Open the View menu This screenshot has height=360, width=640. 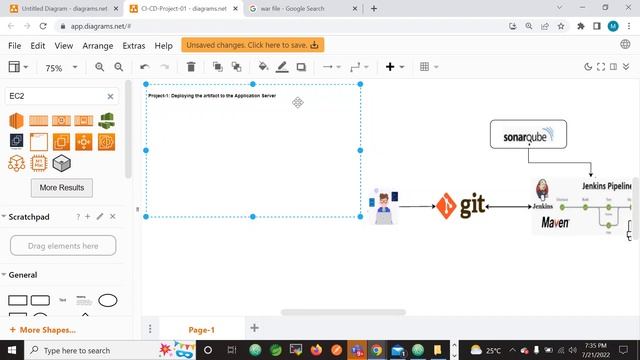click(64, 46)
